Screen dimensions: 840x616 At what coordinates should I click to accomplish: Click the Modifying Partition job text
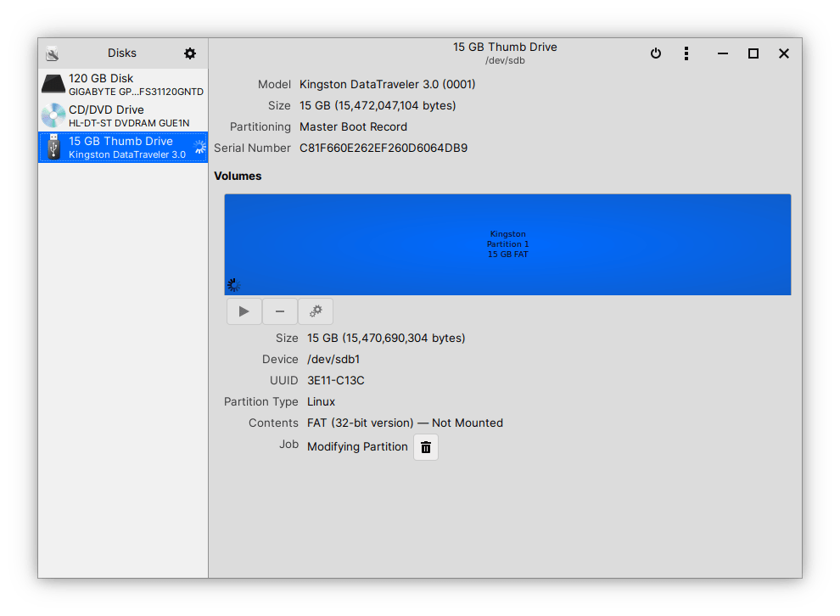[x=357, y=447]
